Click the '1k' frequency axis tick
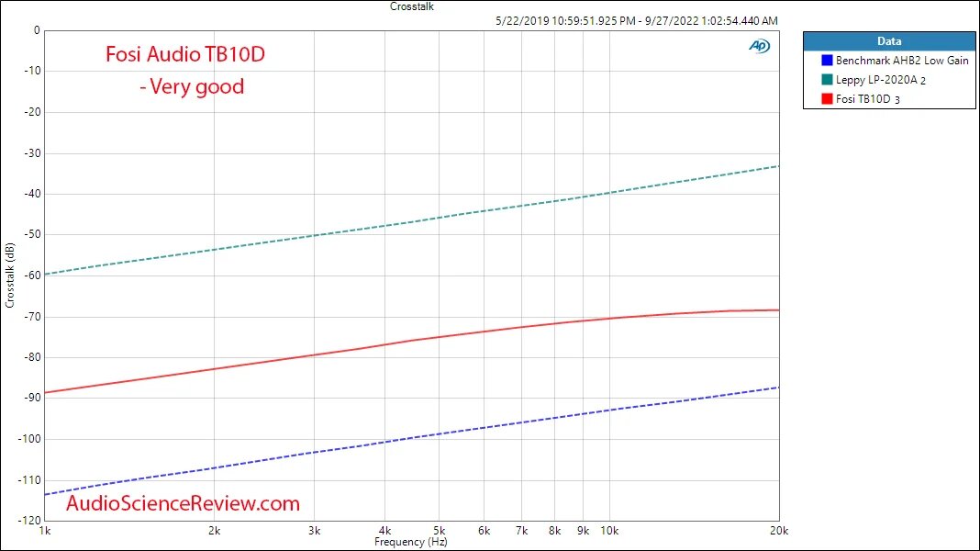980x551 pixels. click(44, 531)
